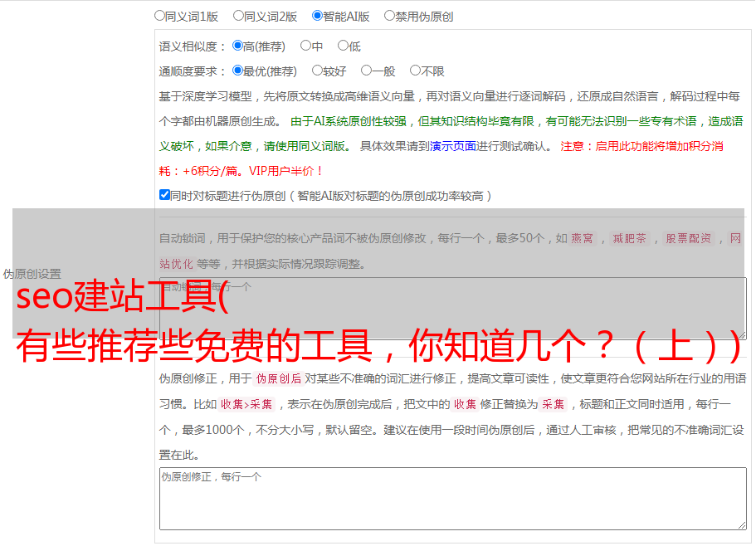Viewport: 756px width, 546px height.
Task: Grab the 伪原创修正 textarea resize handle
Action: 742,525
